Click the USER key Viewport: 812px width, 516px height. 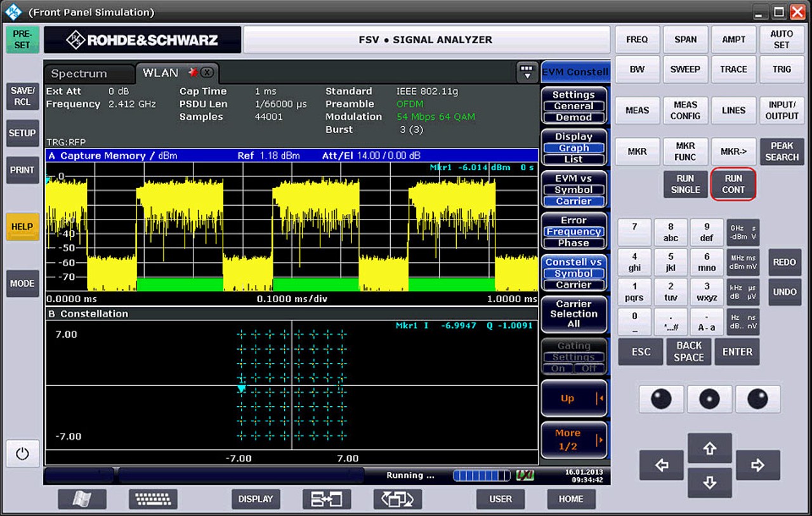501,499
